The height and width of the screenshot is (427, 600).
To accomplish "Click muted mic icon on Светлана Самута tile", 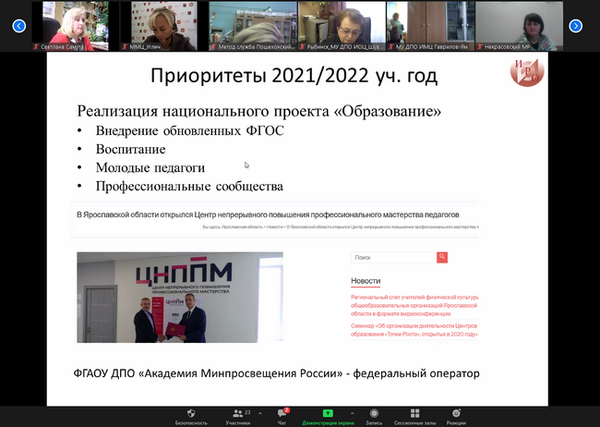I will (36, 47).
